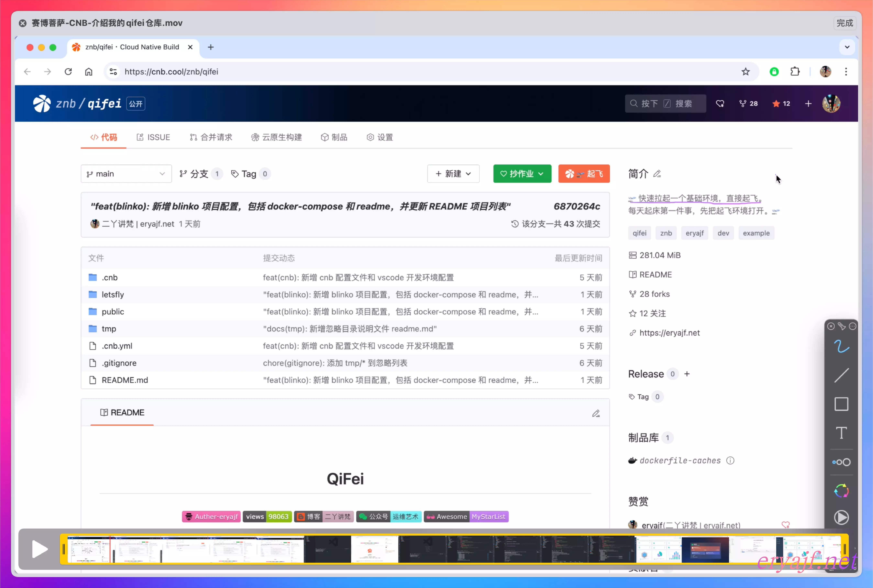Click the plus icon in site header

coord(808,103)
